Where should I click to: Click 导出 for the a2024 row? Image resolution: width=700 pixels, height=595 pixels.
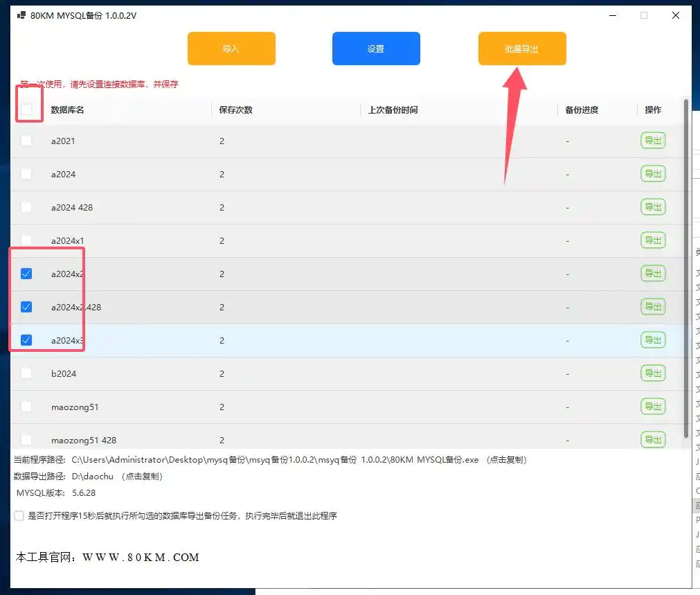point(653,174)
